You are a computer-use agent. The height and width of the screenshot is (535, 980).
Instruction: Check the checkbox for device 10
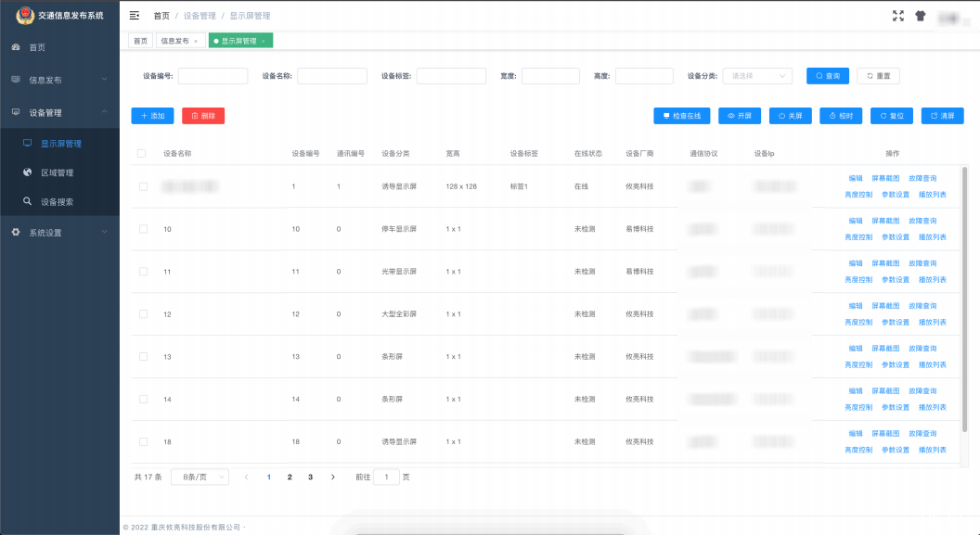(x=144, y=228)
